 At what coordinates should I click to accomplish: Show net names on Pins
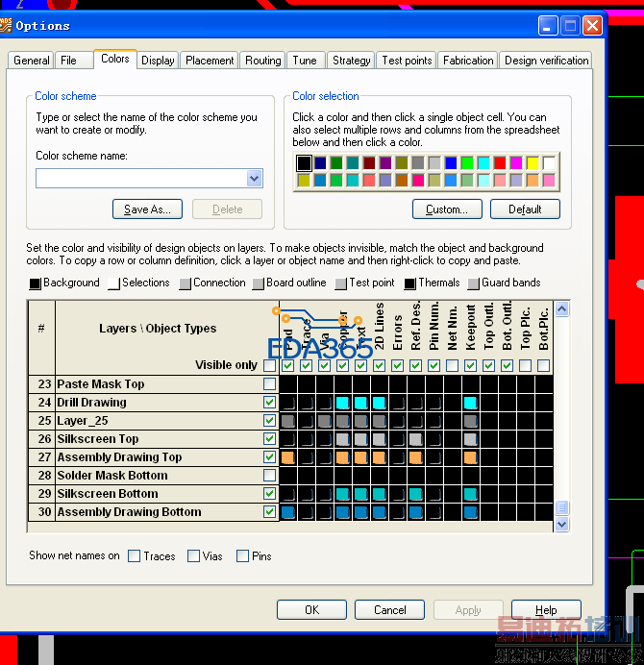pyautogui.click(x=242, y=556)
